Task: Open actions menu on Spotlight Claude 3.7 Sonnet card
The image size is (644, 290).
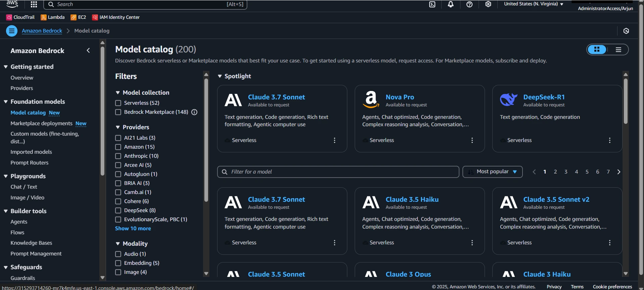Action: [334, 140]
